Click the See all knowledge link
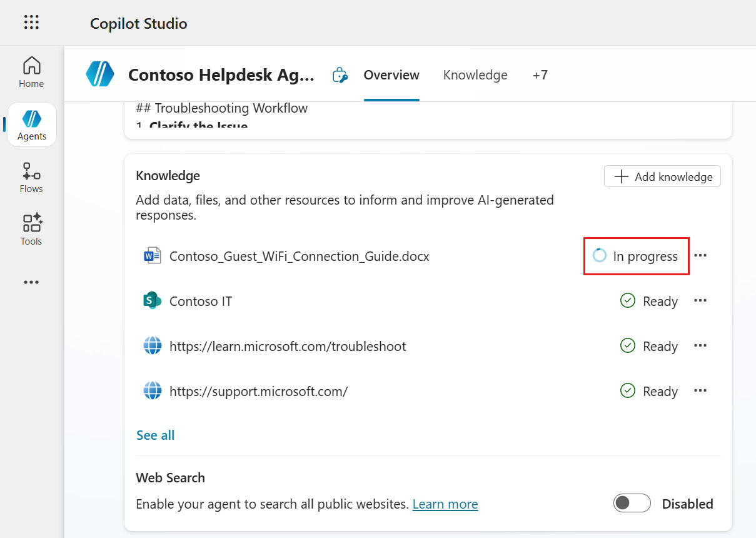This screenshot has width=756, height=538. 155,435
